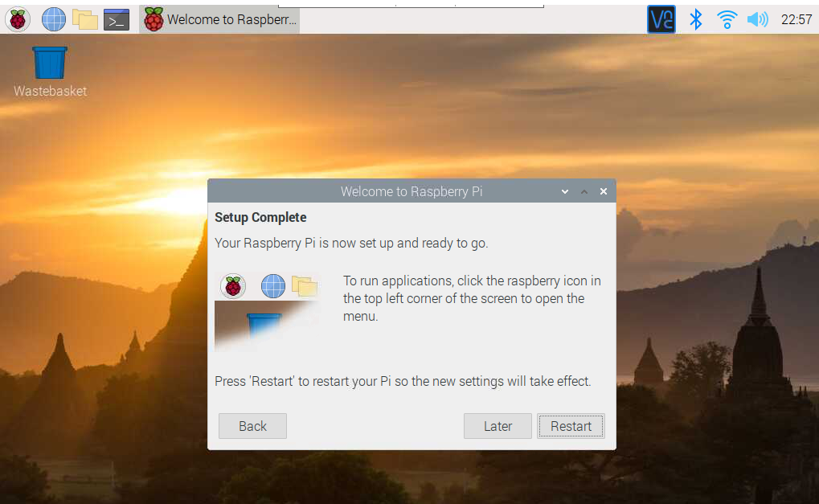Viewport: 819px width, 504px height.
Task: Click the raspberry icon shown inside the dialog
Action: [232, 285]
